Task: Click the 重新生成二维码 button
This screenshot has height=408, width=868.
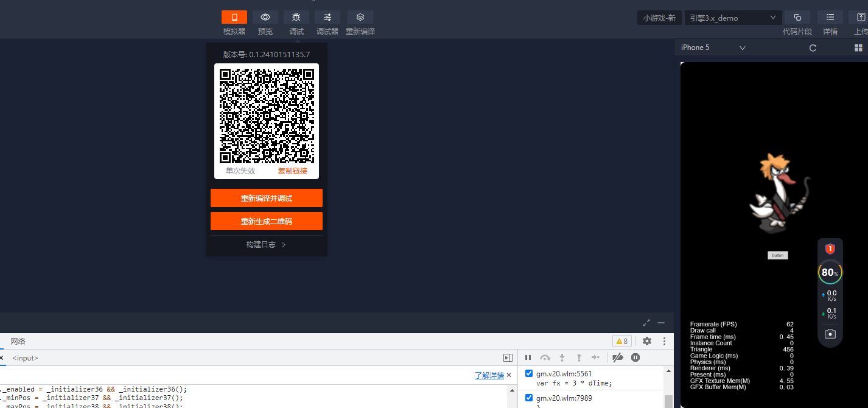Action: 267,221
